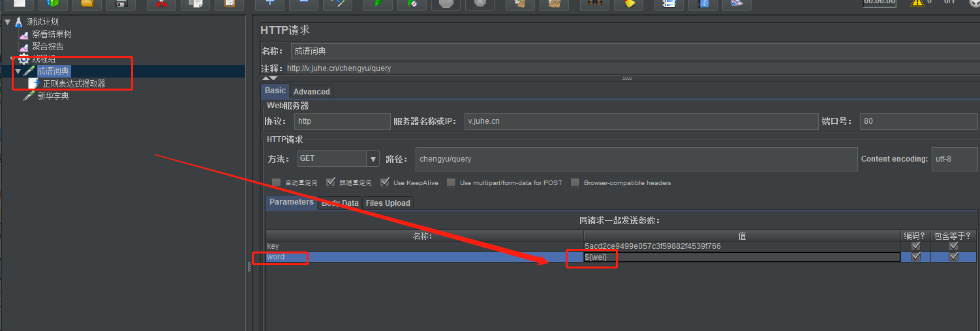Click the value cell '${wei}'
This screenshot has width=980, height=331.
(x=743, y=257)
